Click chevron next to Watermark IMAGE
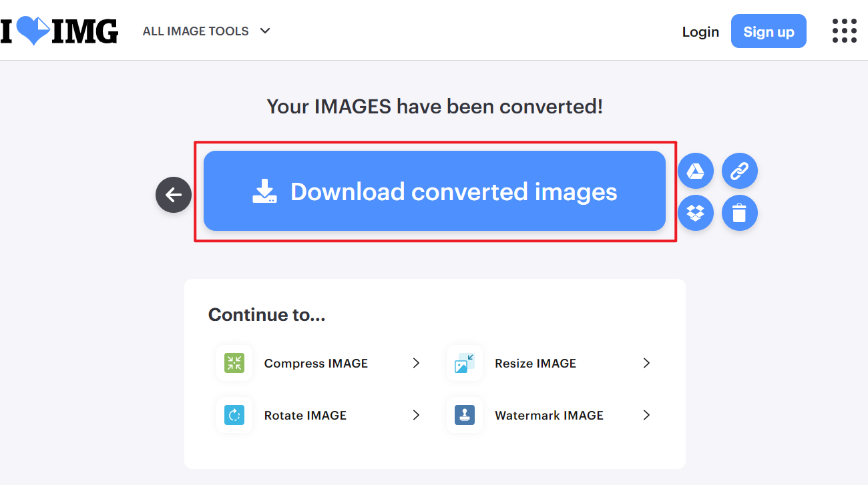The height and width of the screenshot is (485, 868). point(646,415)
